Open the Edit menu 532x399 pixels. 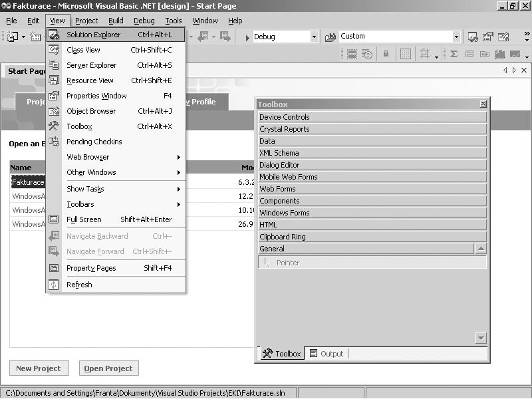[x=33, y=21]
